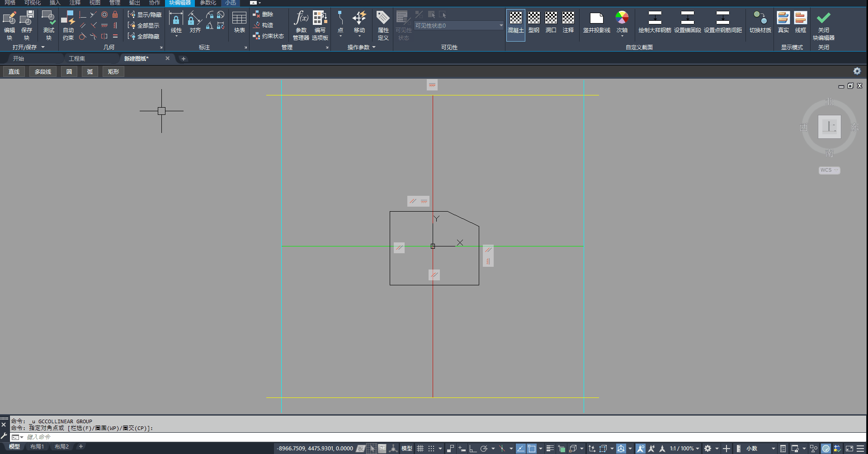Toggle grid display in status bar
868x454 pixels.
[420, 449]
